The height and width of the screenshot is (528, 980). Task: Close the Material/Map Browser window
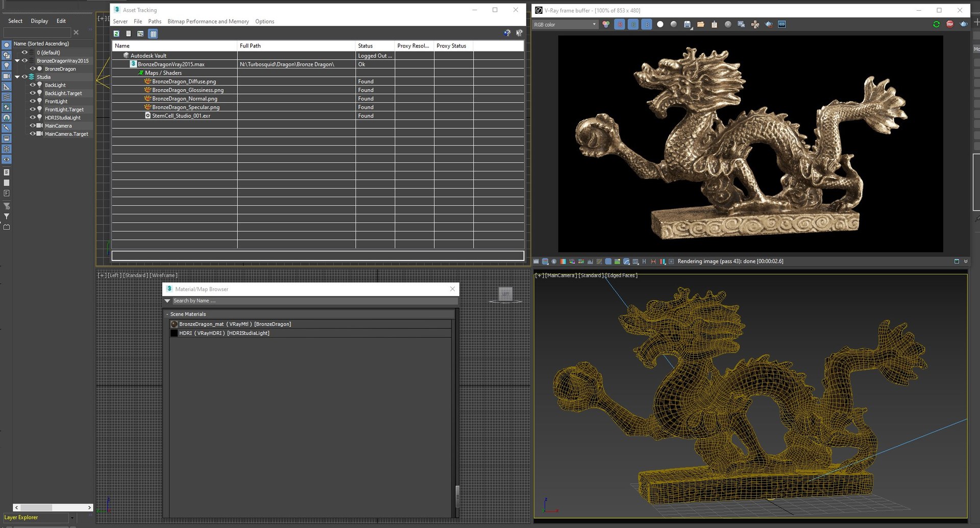click(x=452, y=289)
